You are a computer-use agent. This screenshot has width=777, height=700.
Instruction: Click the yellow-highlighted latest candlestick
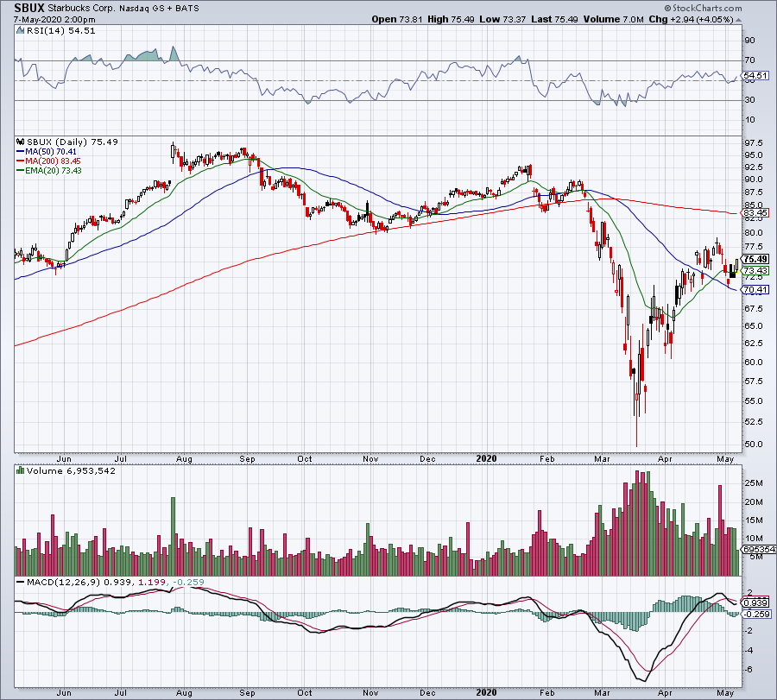point(737,266)
